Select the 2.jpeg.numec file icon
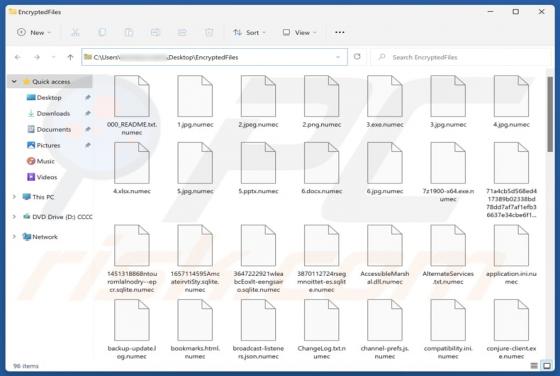Screen dimensions: 560x376 point(258,96)
